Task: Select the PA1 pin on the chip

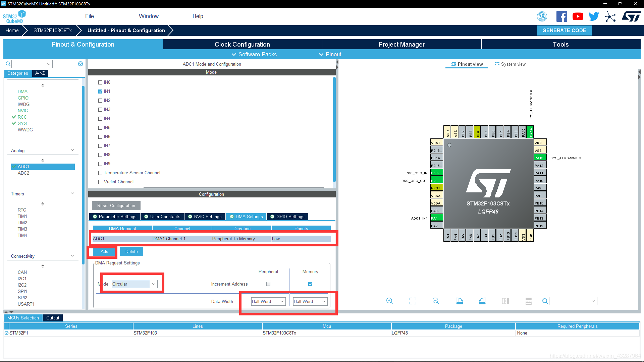Action: pos(436,218)
